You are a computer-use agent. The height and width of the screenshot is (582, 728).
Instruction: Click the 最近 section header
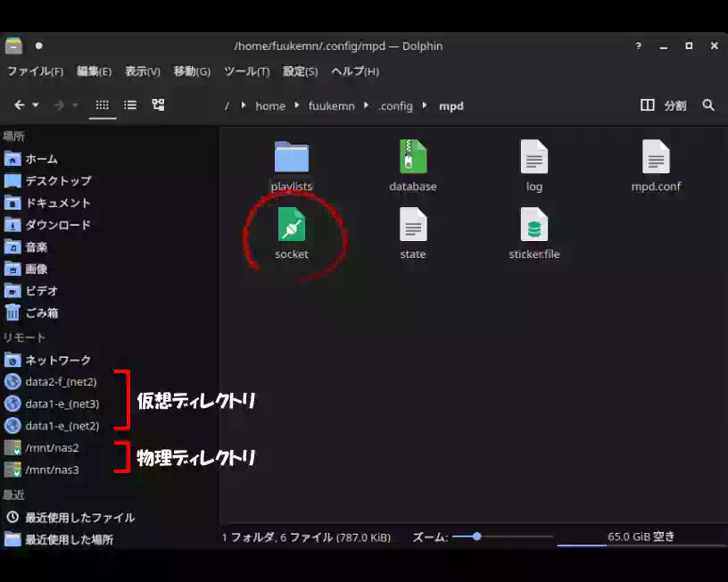13,495
